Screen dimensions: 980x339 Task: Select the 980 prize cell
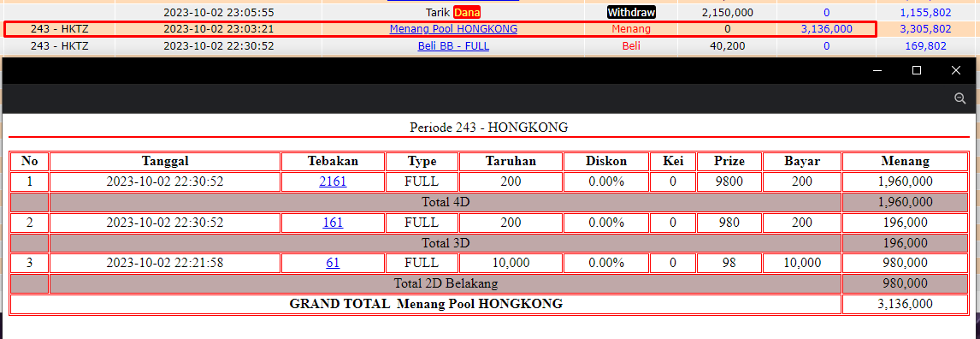(x=729, y=222)
